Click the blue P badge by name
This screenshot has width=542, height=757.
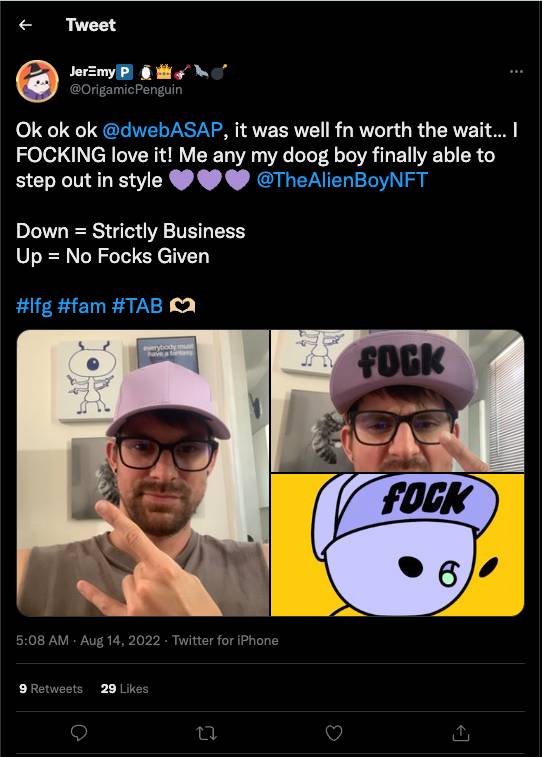pos(125,72)
